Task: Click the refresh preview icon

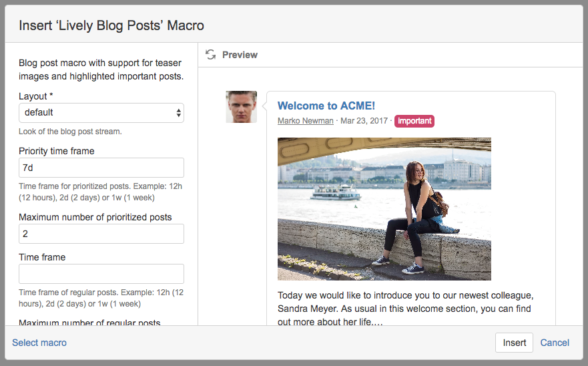Action: coord(211,55)
